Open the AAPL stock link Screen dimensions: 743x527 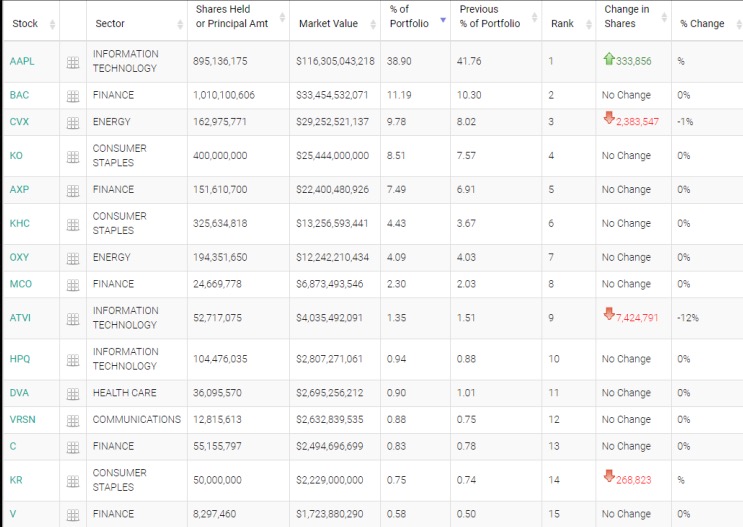coord(22,61)
